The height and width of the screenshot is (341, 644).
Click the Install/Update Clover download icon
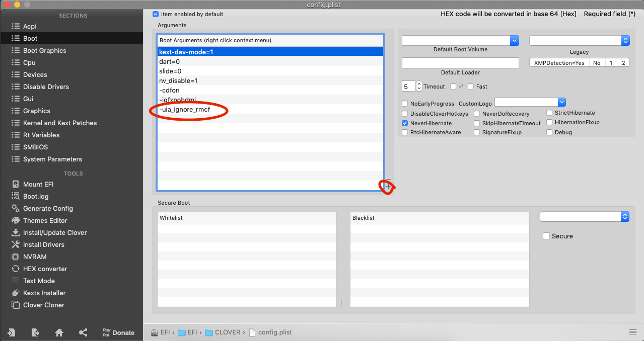point(16,232)
